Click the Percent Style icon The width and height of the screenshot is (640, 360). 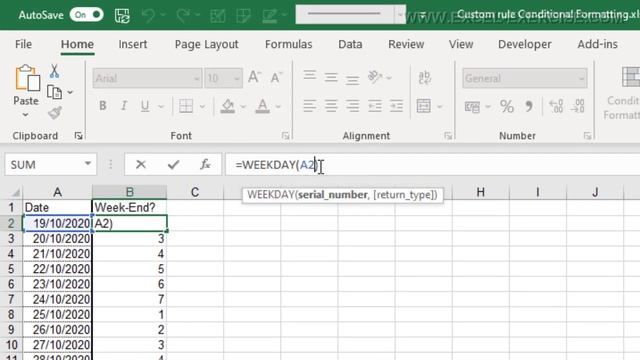point(507,107)
